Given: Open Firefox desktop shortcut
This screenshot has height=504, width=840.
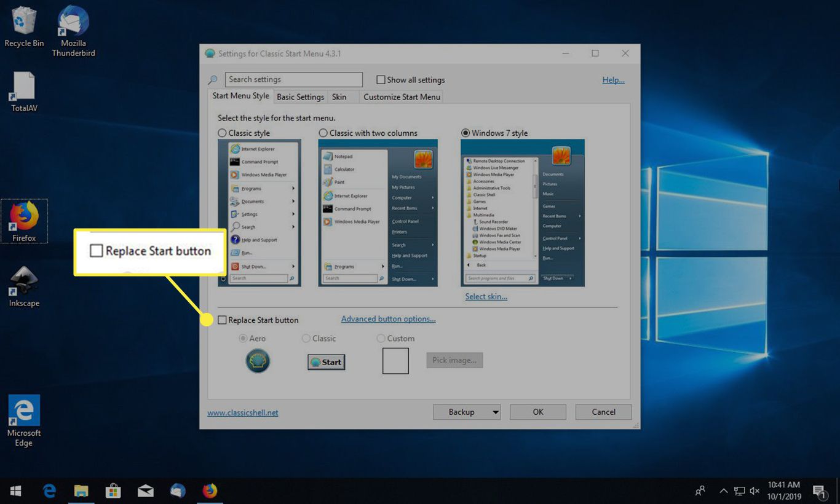Looking at the screenshot, I should [x=24, y=221].
